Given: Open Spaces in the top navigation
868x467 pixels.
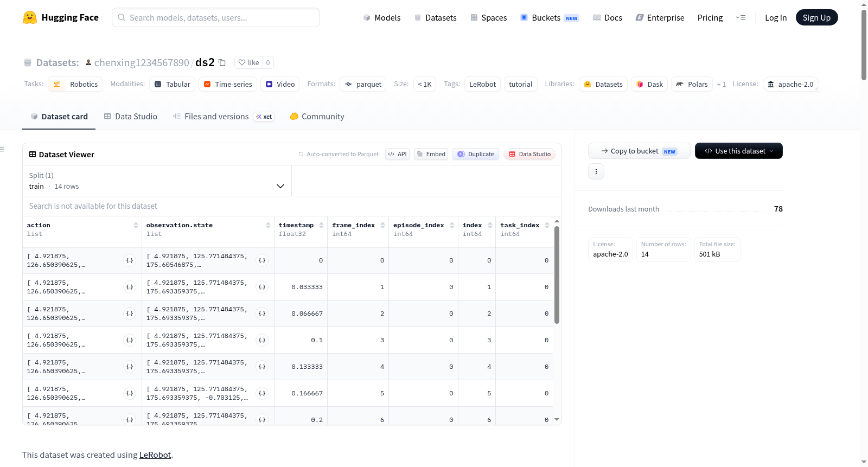Looking at the screenshot, I should pos(489,17).
